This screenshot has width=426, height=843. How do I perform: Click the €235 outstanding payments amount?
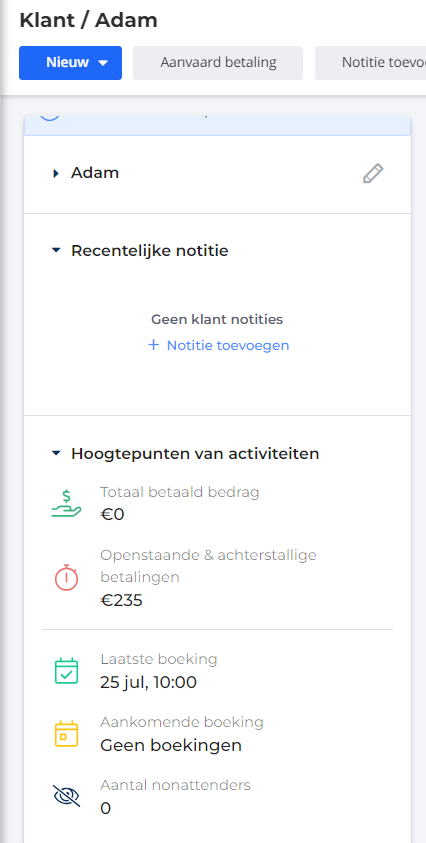(122, 600)
